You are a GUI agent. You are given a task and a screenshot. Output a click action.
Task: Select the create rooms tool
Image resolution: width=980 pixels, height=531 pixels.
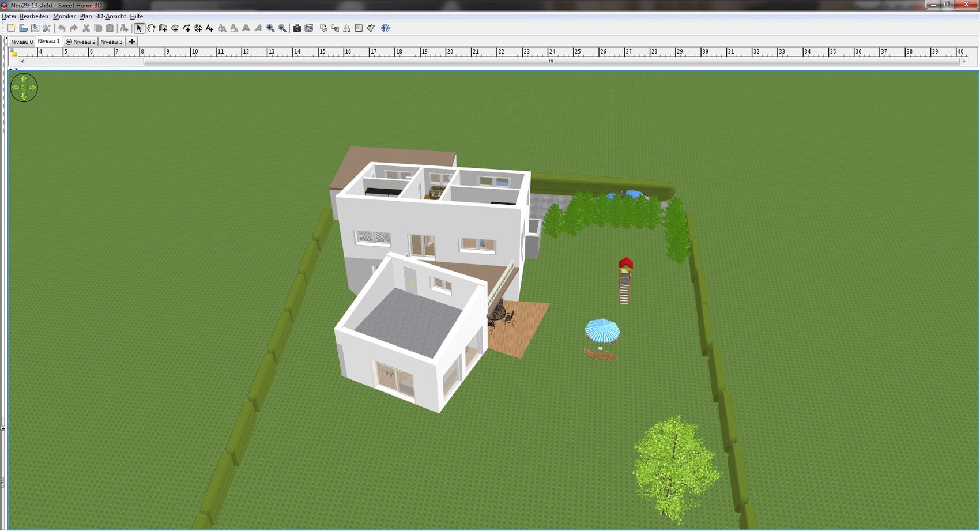175,28
